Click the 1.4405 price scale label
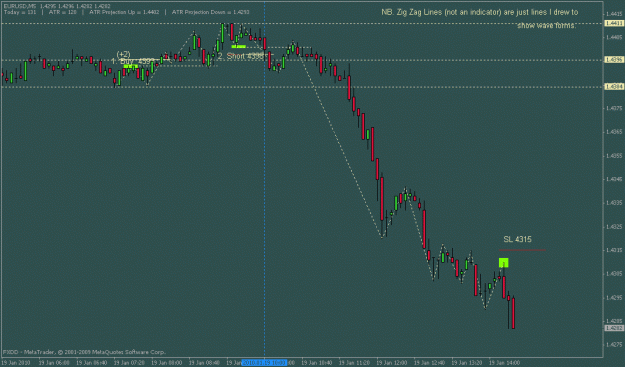 tap(614, 37)
